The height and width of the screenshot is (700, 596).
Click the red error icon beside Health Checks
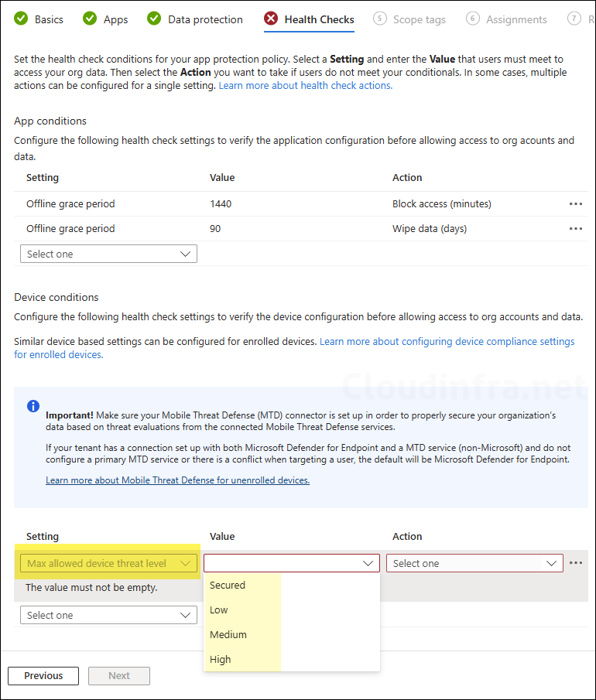click(271, 19)
